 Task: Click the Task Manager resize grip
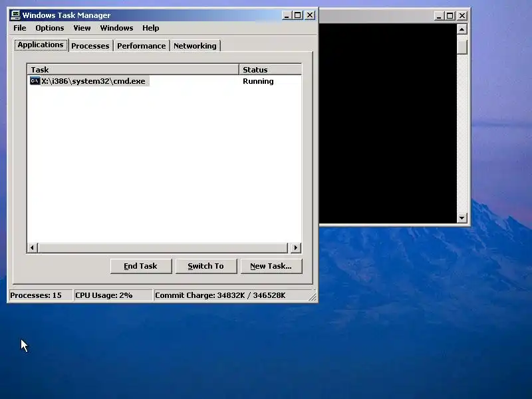pyautogui.click(x=313, y=297)
